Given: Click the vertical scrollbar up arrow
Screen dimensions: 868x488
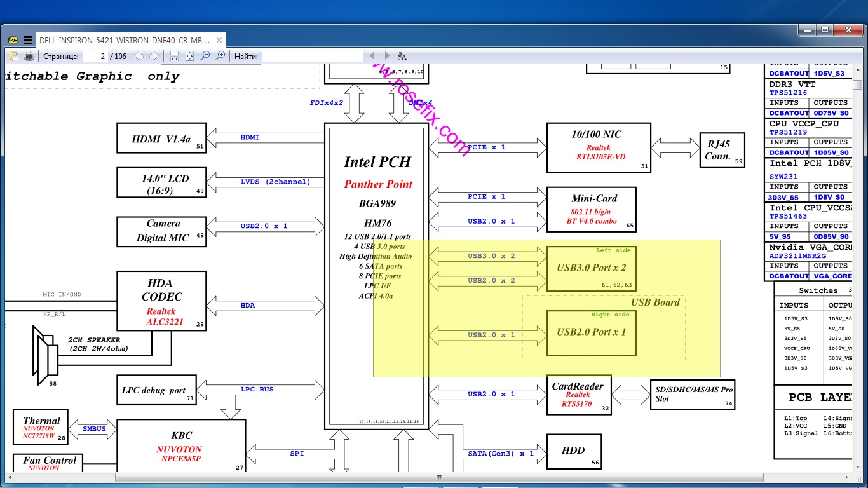Looking at the screenshot, I should point(858,69).
